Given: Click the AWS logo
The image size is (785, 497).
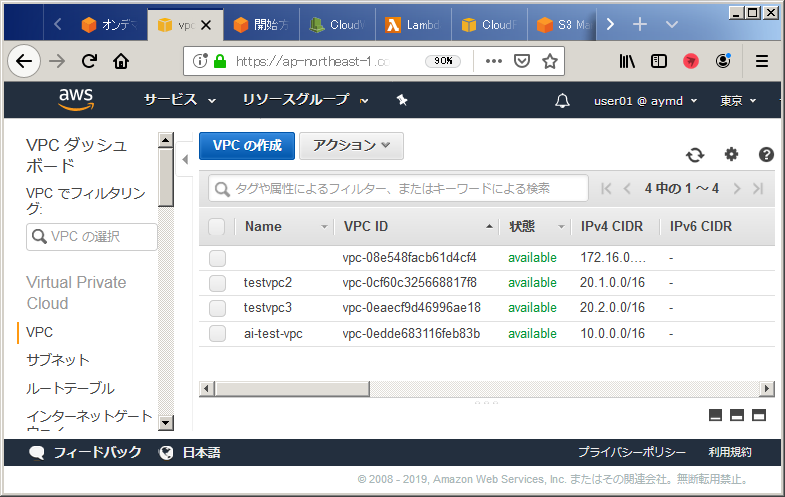Looking at the screenshot, I should (76, 99).
